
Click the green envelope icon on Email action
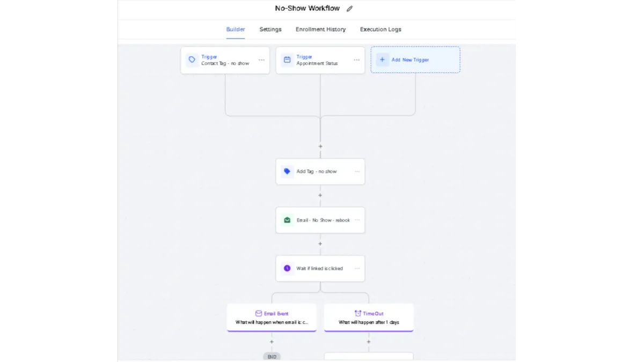tap(287, 220)
